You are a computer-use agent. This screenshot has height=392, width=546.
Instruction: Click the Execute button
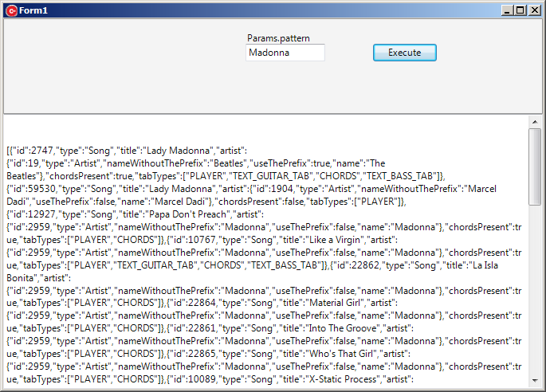[x=405, y=53]
